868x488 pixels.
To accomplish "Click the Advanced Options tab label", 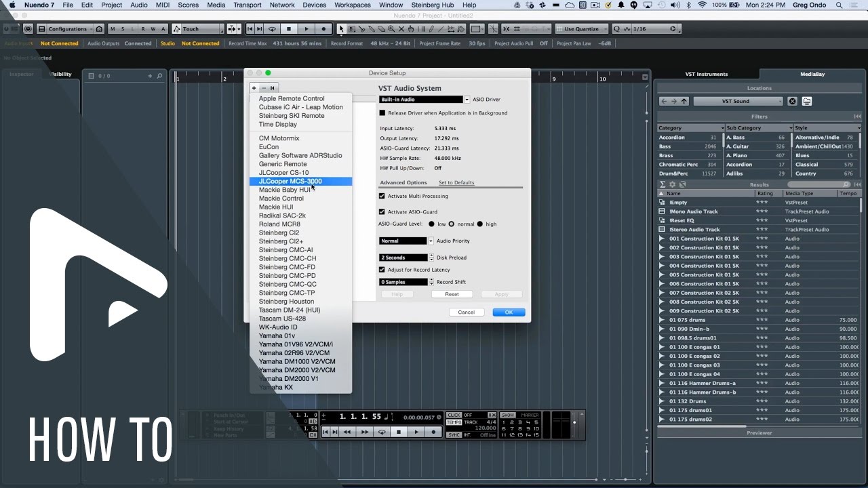I will click(x=403, y=182).
